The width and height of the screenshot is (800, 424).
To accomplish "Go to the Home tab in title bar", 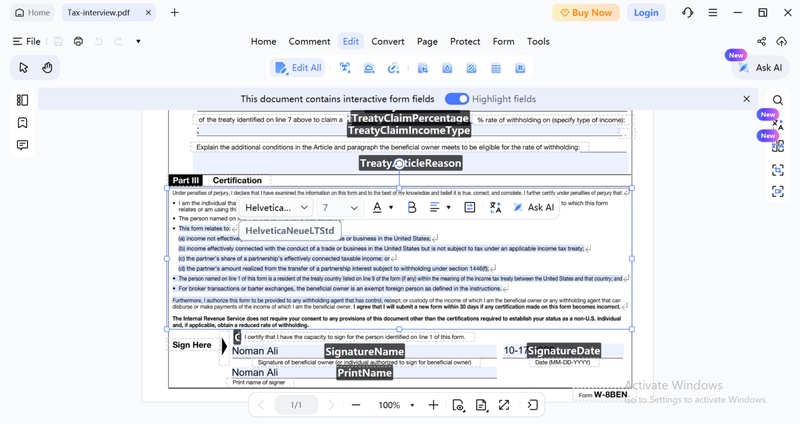I will point(33,13).
